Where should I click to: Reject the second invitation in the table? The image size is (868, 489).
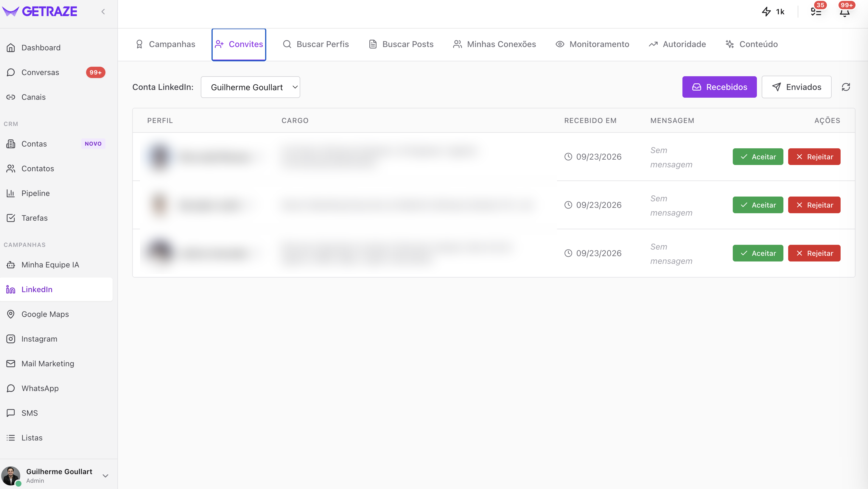click(x=814, y=205)
